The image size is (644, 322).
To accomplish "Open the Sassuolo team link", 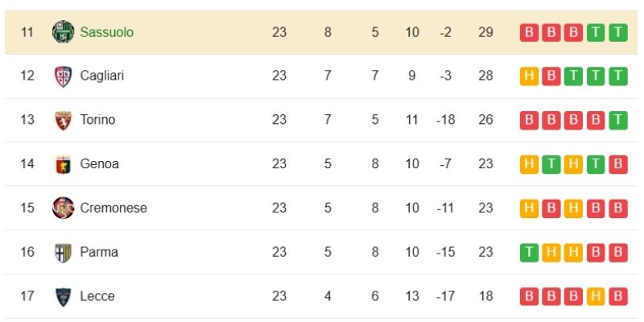I will 106,32.
